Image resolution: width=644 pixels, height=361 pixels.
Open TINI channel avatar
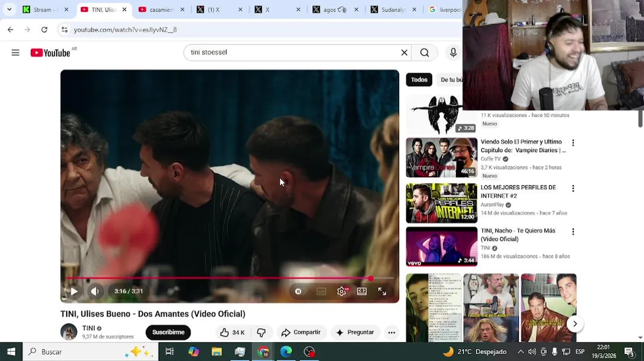69,332
